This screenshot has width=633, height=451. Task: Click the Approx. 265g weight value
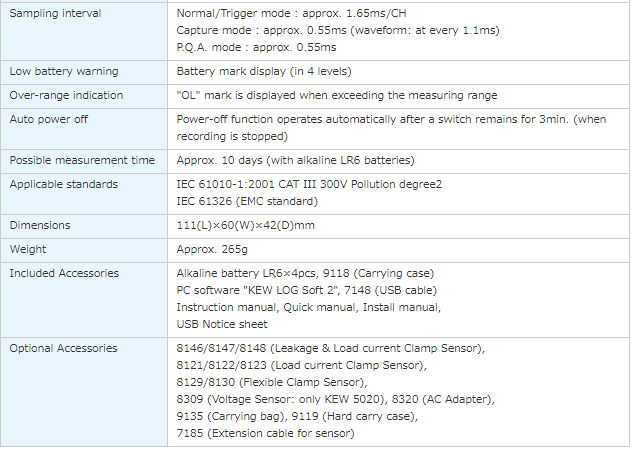(211, 249)
